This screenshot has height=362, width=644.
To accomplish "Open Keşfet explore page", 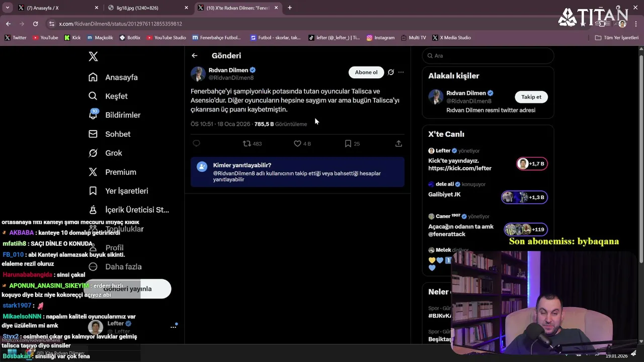I will click(x=108, y=96).
